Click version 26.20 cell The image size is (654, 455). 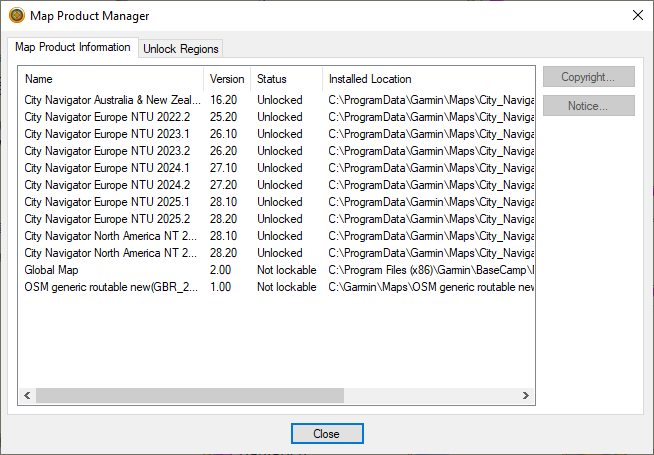click(224, 151)
